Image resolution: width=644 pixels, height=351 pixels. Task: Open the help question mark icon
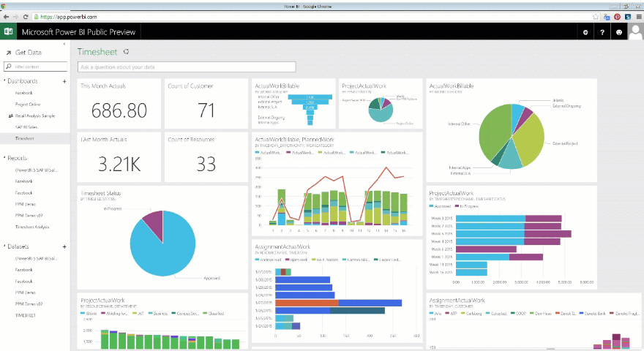[602, 32]
